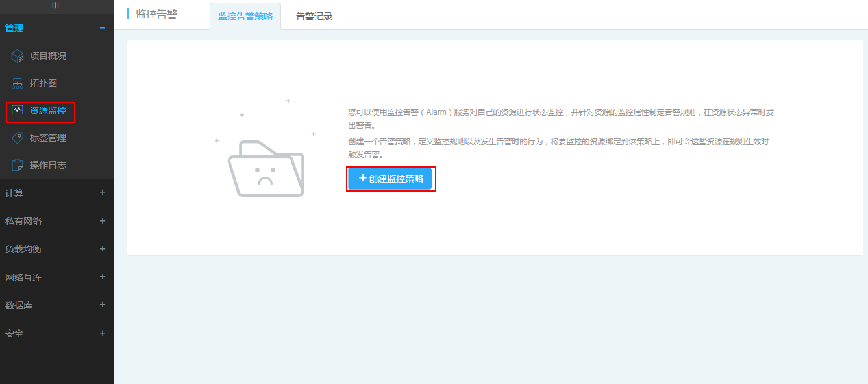Click the 私有网络 section label
This screenshot has height=384, width=868.
pos(23,221)
